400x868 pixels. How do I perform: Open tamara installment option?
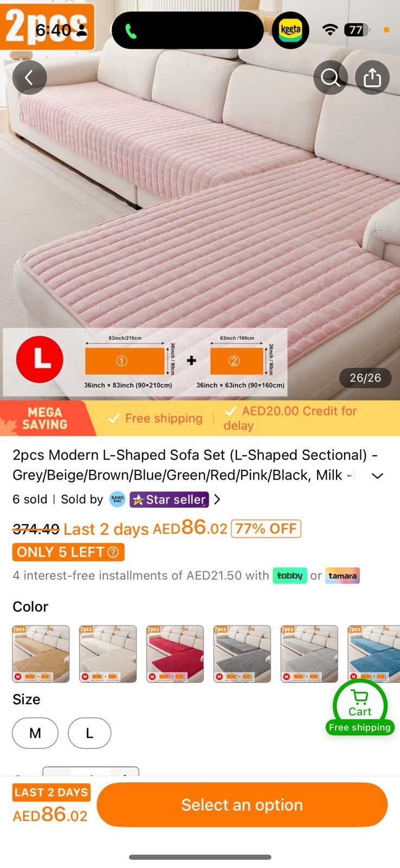(343, 576)
